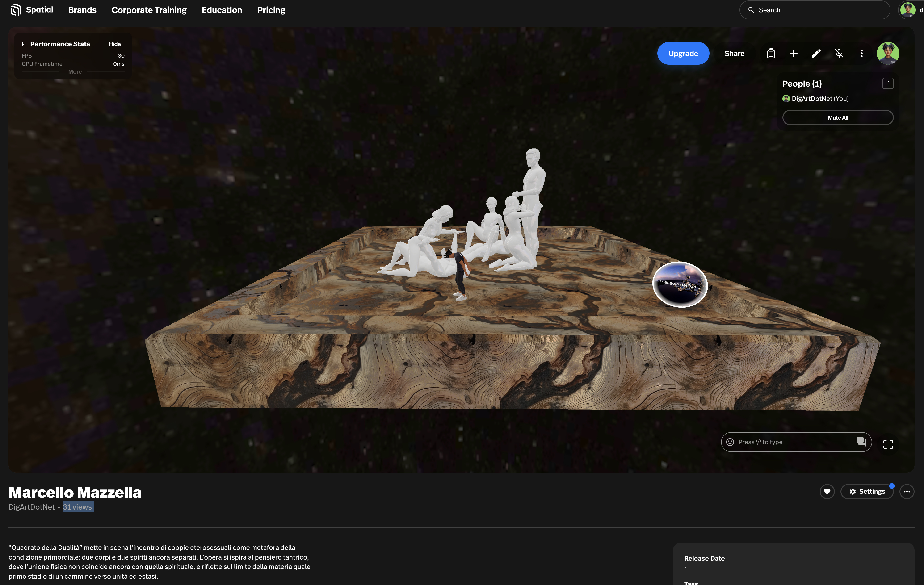Click the plus add-content icon
The width and height of the screenshot is (924, 585).
coord(794,53)
